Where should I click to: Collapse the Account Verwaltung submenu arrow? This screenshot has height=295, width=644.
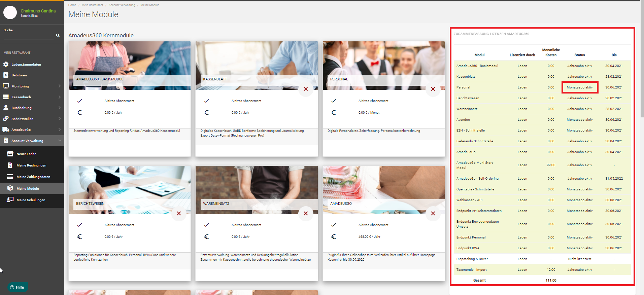(x=60, y=141)
